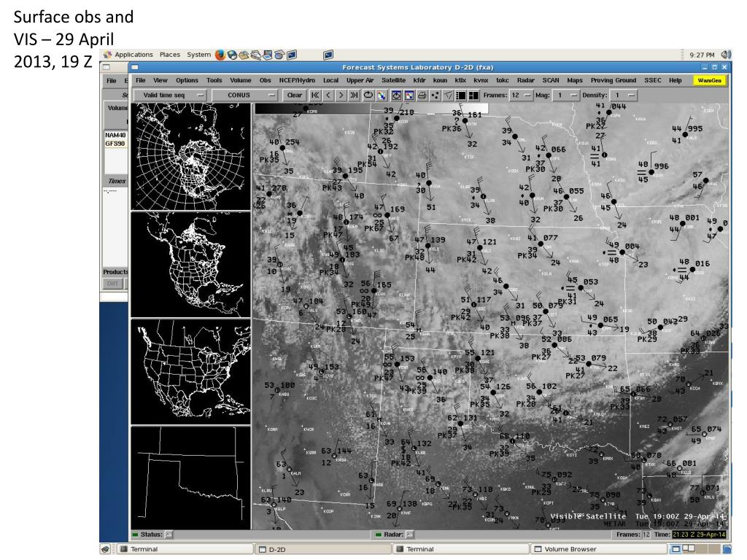Open the tokc radar menu
This screenshot has height=560, width=747.
click(x=503, y=80)
